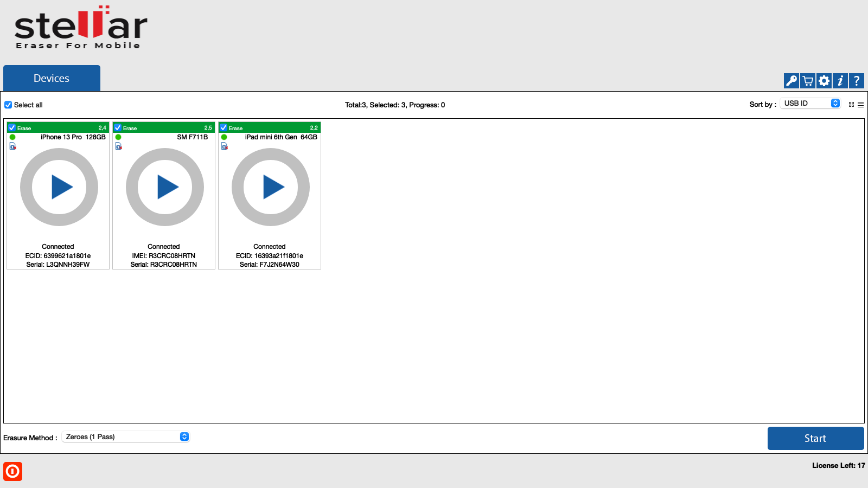Image resolution: width=868 pixels, height=488 pixels.
Task: Click green status dot of SM F711B
Action: click(118, 137)
